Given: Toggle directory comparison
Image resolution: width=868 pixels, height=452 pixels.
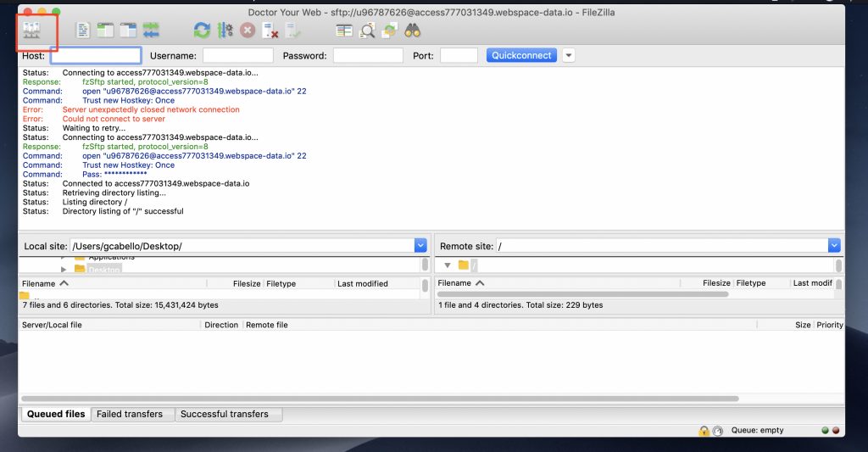Looking at the screenshot, I should pyautogui.click(x=367, y=31).
